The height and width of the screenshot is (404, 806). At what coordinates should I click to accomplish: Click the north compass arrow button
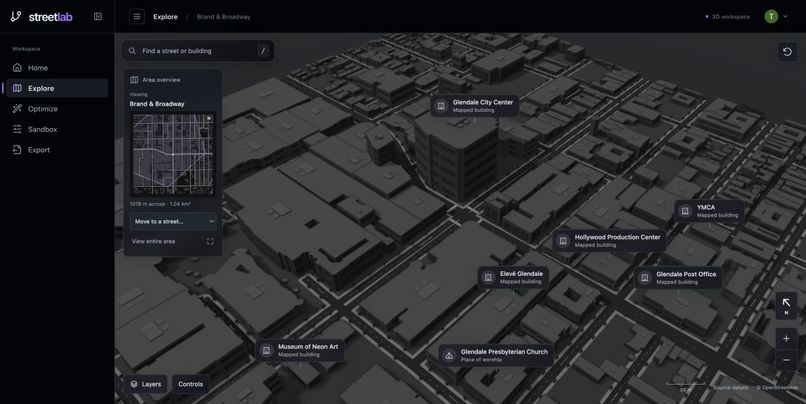[x=786, y=305]
